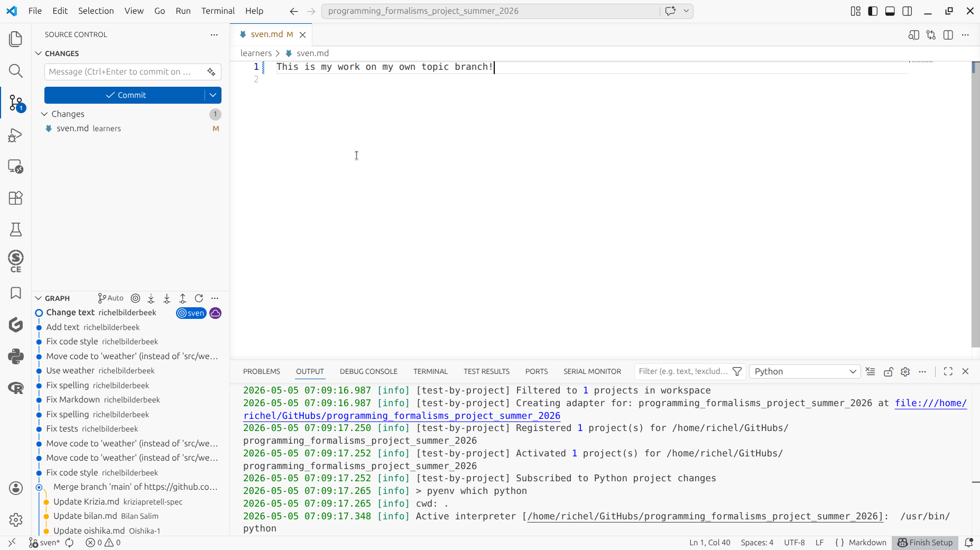Open output panel settings gear
The width and height of the screenshot is (980, 550).
(905, 371)
